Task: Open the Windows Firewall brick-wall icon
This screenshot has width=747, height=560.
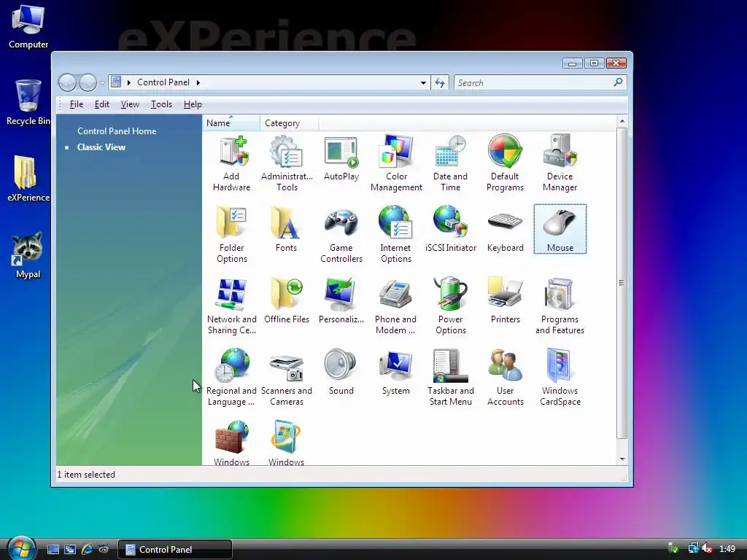Action: pyautogui.click(x=231, y=442)
